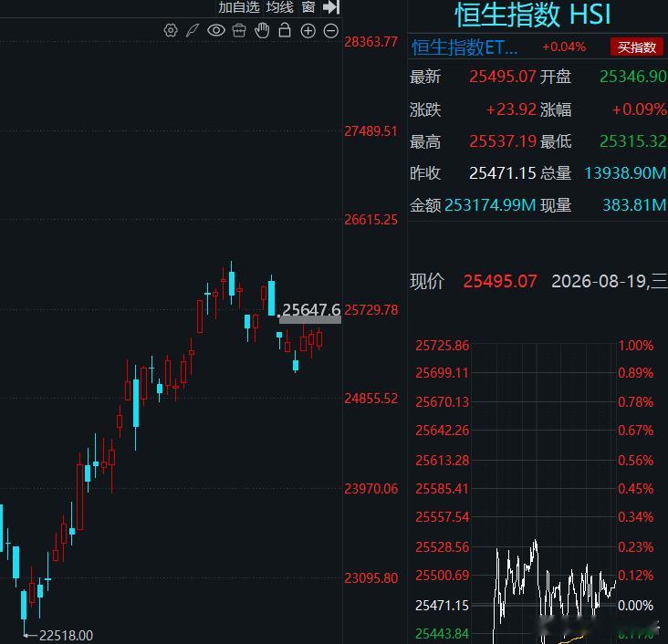Click the 22518.00 low price annotation
This screenshot has width=668, height=644.
66,636
